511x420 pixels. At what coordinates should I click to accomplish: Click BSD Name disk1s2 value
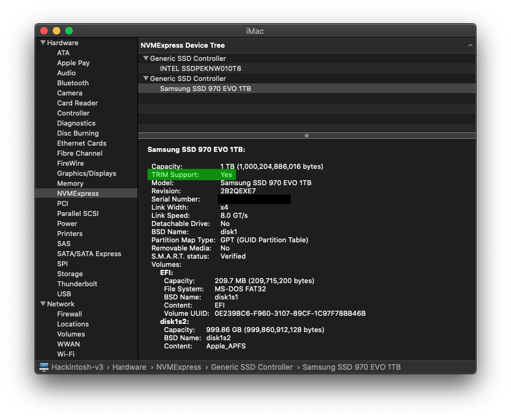click(x=218, y=338)
